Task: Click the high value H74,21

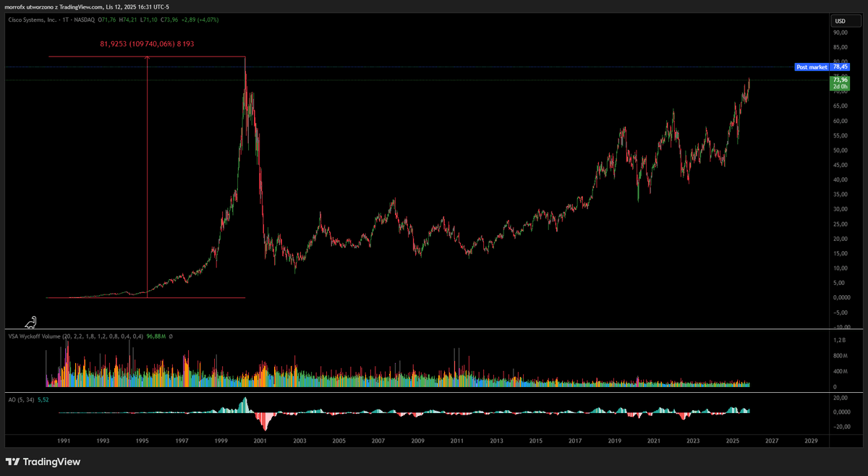Action: point(129,20)
